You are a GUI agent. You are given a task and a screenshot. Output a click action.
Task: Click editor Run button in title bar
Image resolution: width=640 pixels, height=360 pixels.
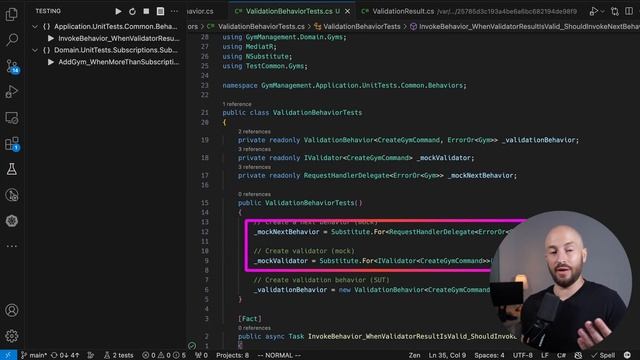593,11
